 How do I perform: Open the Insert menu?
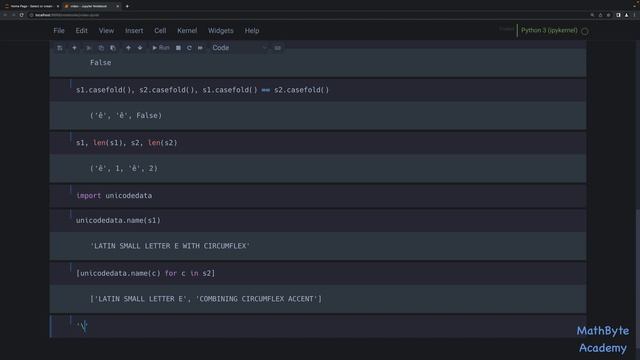coord(134,31)
